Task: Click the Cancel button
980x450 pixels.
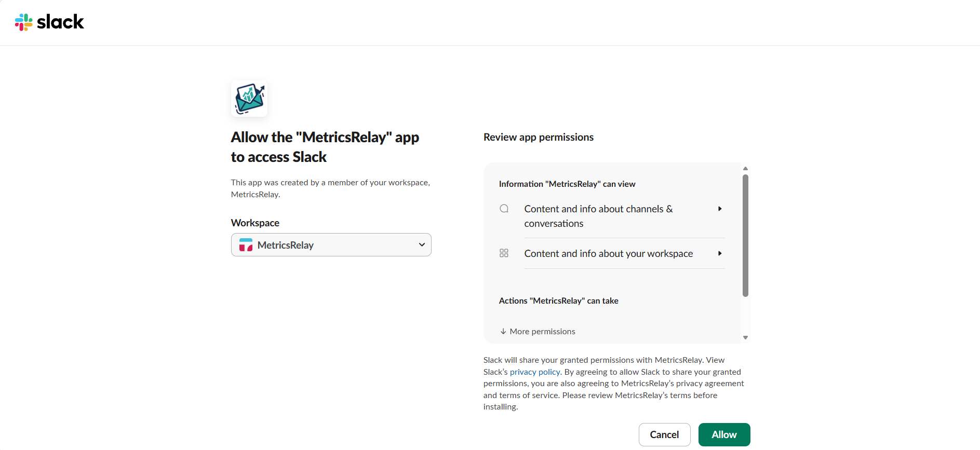Action: coord(664,434)
